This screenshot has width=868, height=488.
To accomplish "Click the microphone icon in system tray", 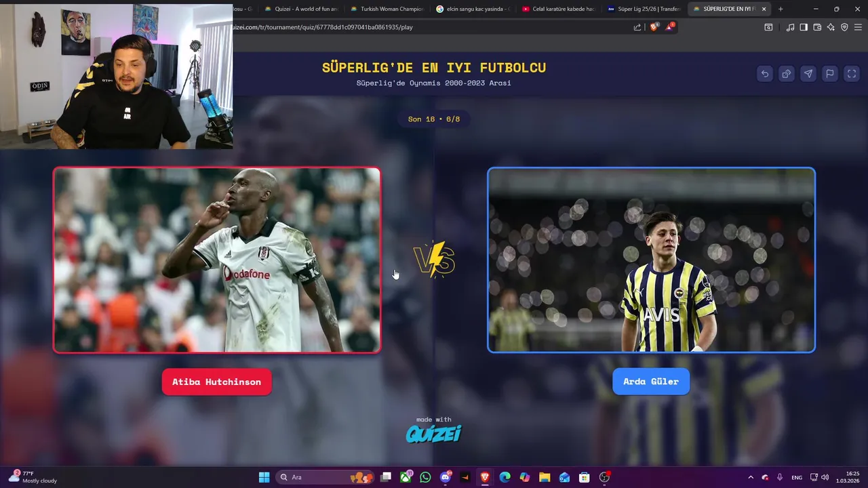I will (780, 477).
